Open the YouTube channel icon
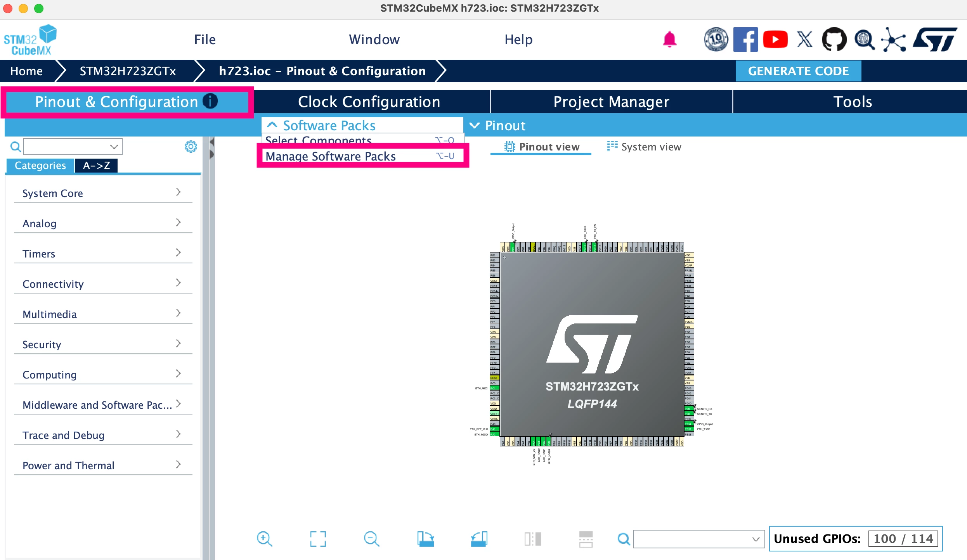 point(775,40)
